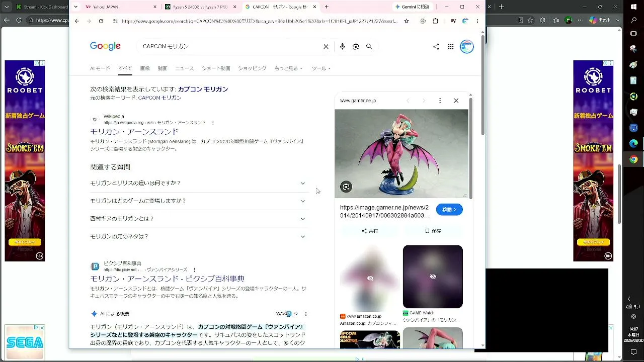Image resolution: width=644 pixels, height=362 pixels.
Task: Open the モリガン・アーンスランド Wikipedia link
Action: click(134, 132)
